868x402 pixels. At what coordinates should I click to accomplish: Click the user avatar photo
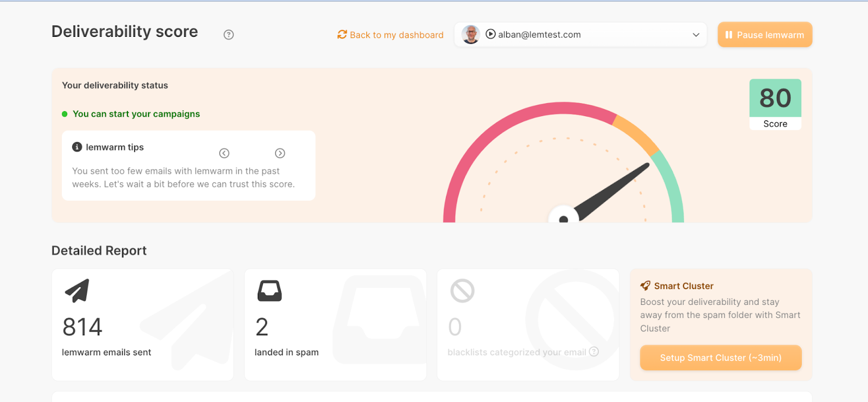(x=470, y=34)
